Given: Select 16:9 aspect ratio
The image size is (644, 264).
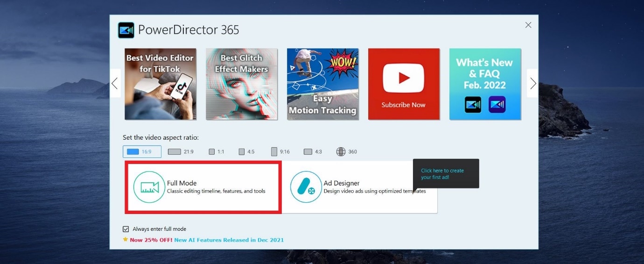Looking at the screenshot, I should [x=142, y=152].
